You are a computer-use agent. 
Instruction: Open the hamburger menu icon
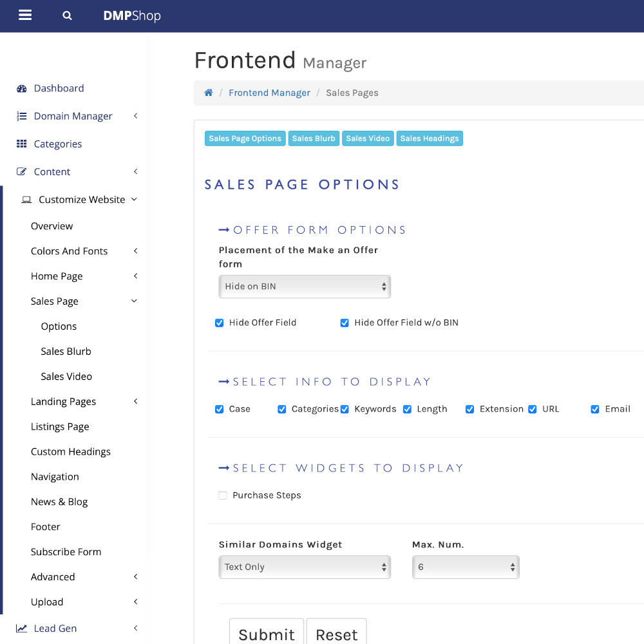tap(25, 15)
